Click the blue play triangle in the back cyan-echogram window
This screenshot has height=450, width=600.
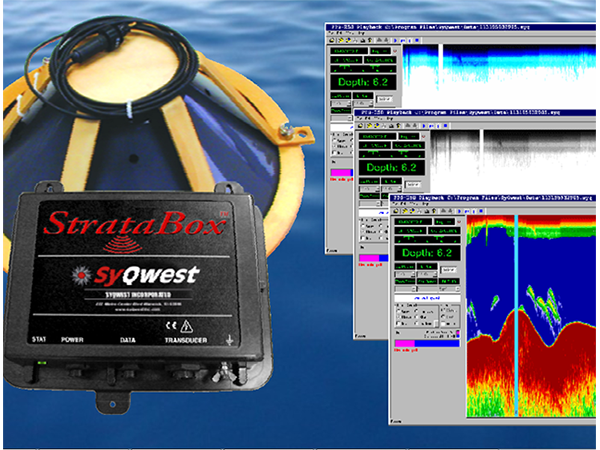click(x=395, y=40)
